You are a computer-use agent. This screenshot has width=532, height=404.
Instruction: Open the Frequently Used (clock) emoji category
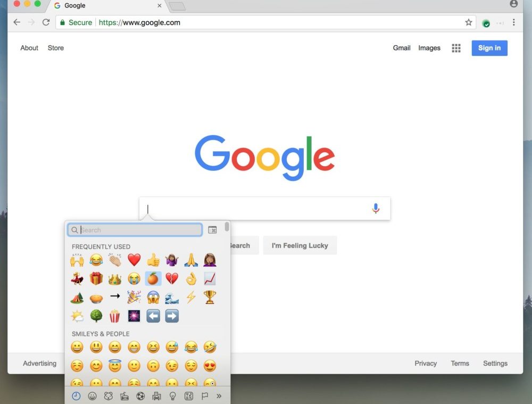pos(76,395)
